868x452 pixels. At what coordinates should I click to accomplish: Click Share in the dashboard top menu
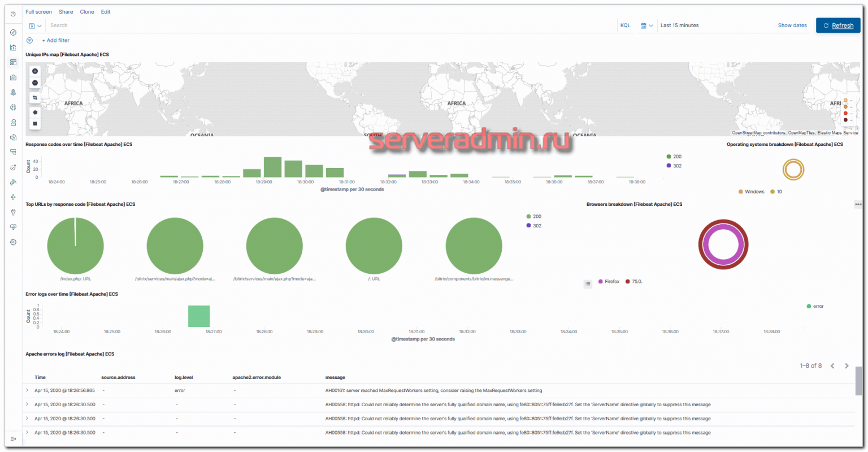point(66,12)
